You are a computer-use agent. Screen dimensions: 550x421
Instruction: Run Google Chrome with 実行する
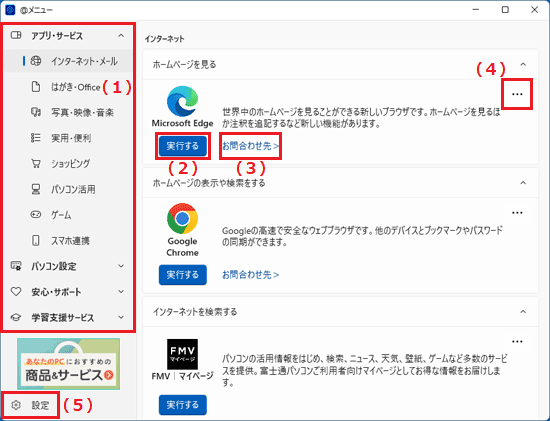point(183,275)
